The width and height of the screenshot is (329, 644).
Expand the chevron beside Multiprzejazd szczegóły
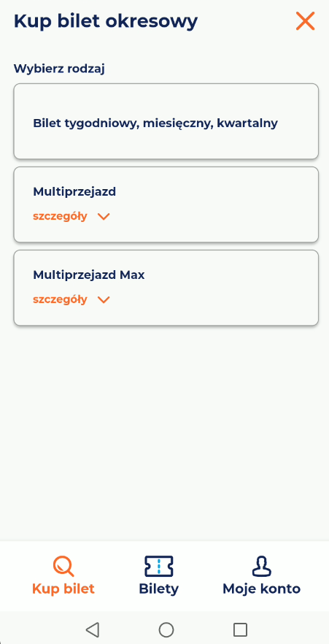[104, 216]
